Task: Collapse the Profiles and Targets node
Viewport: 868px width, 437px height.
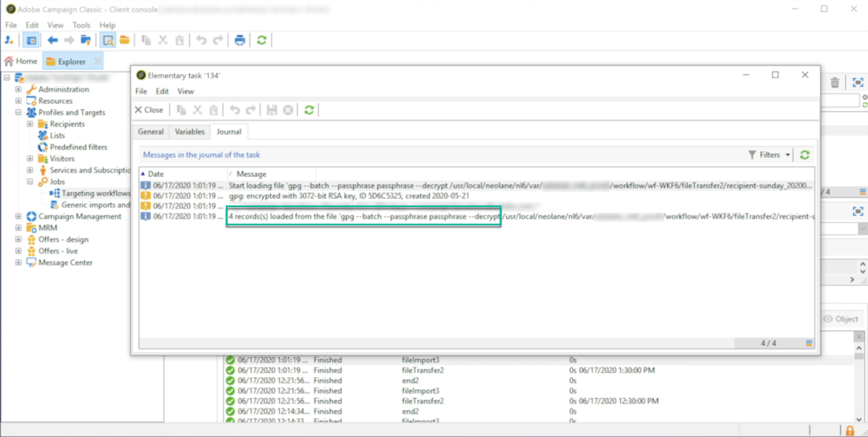Action: coord(18,112)
